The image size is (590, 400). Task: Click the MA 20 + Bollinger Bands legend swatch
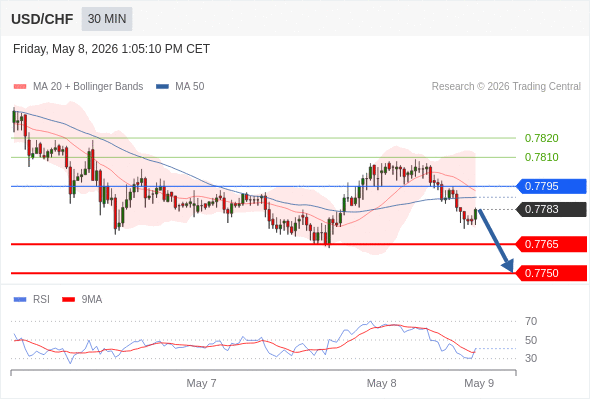point(20,87)
